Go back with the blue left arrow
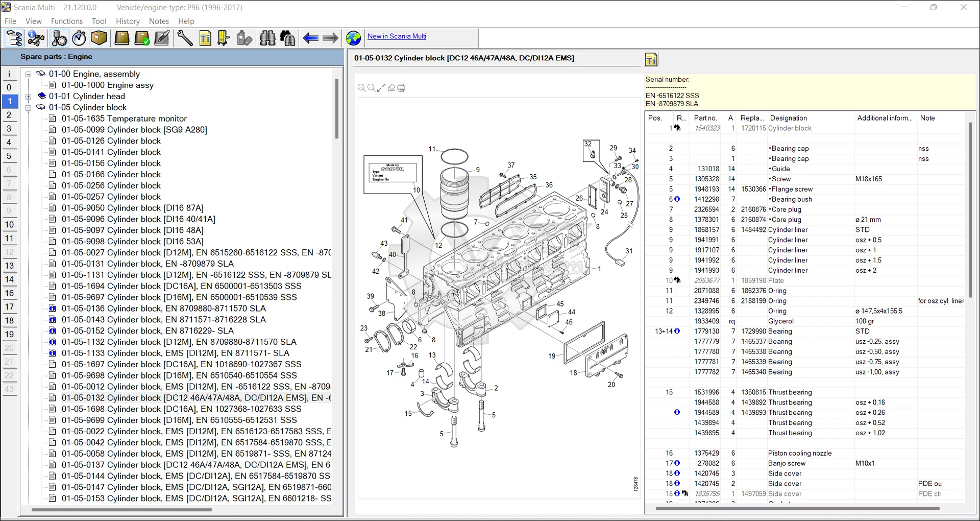 point(310,38)
